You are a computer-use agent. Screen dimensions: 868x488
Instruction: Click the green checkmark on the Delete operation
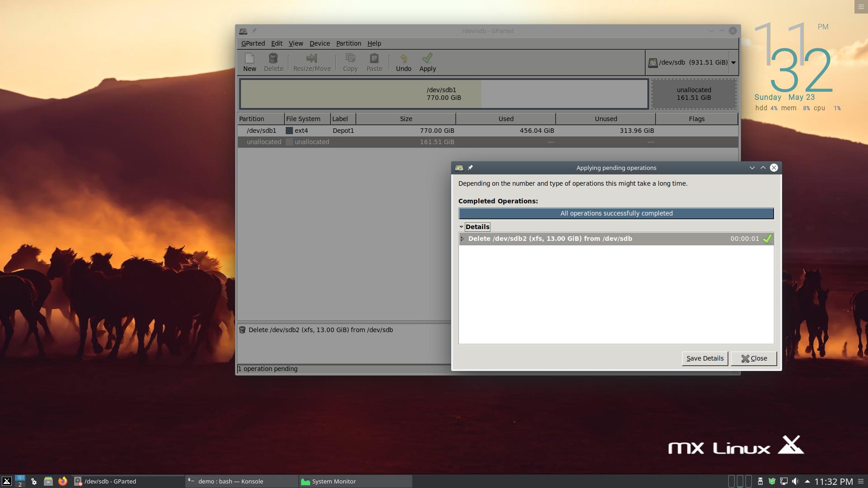(767, 239)
